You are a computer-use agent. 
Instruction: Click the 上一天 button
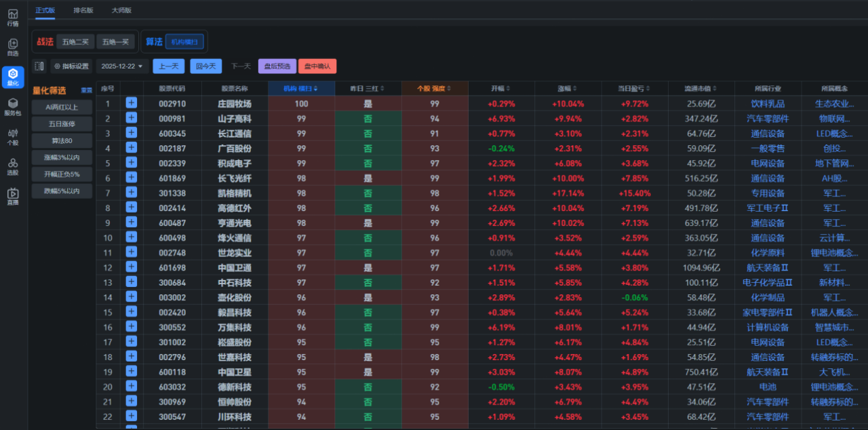[x=169, y=66]
